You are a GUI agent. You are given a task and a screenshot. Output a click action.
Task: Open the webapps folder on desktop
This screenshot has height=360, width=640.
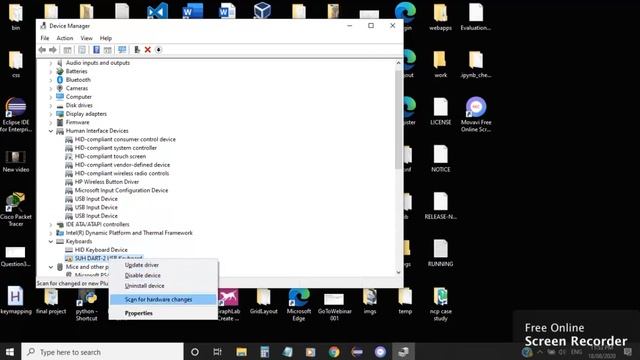click(440, 17)
